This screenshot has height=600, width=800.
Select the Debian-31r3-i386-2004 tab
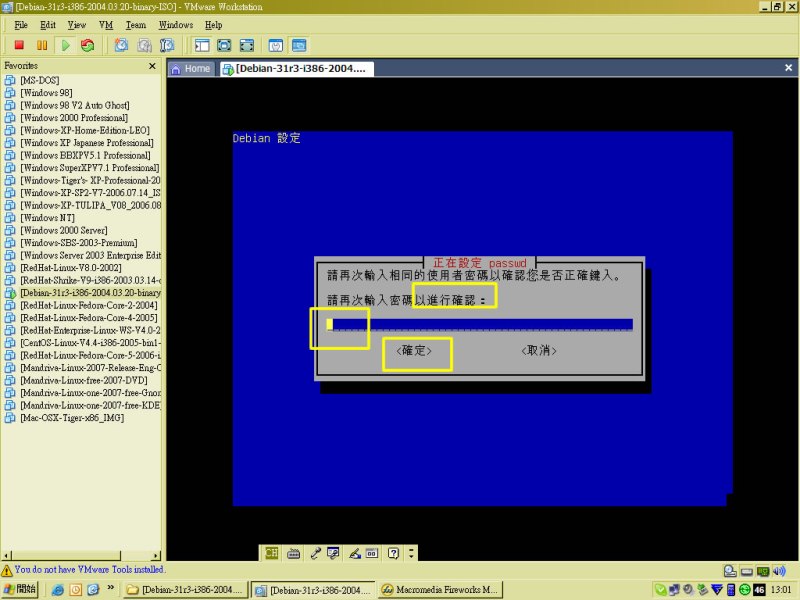pyautogui.click(x=297, y=68)
